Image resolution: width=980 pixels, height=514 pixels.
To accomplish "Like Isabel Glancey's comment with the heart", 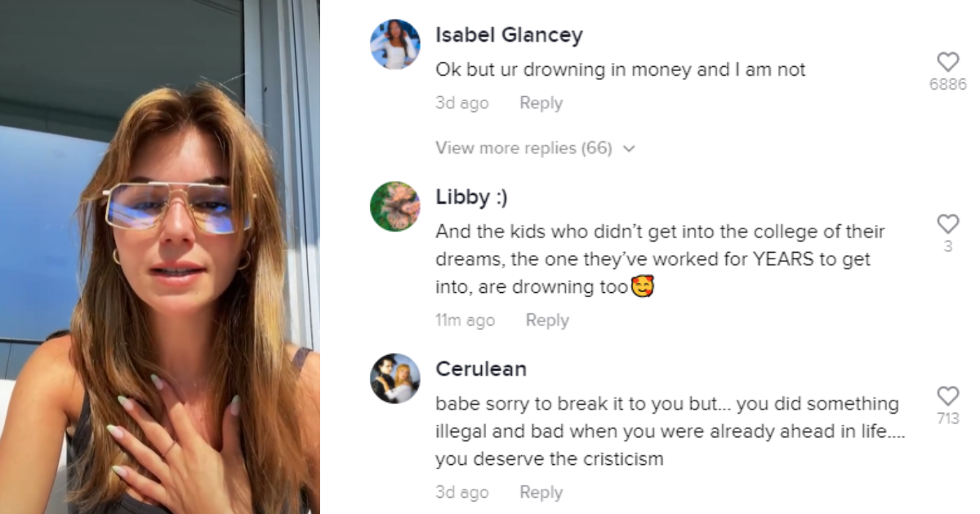I will [947, 62].
